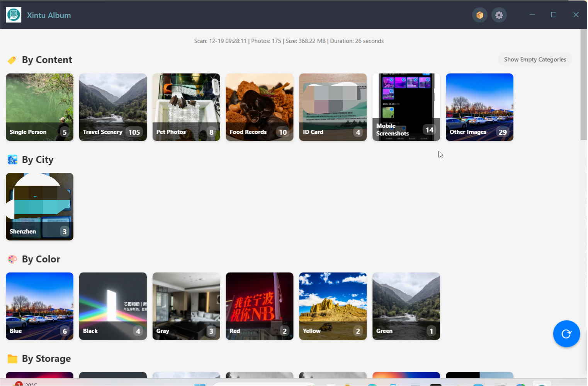Click the By Storage folder icon
588x386 pixels.
(12, 359)
